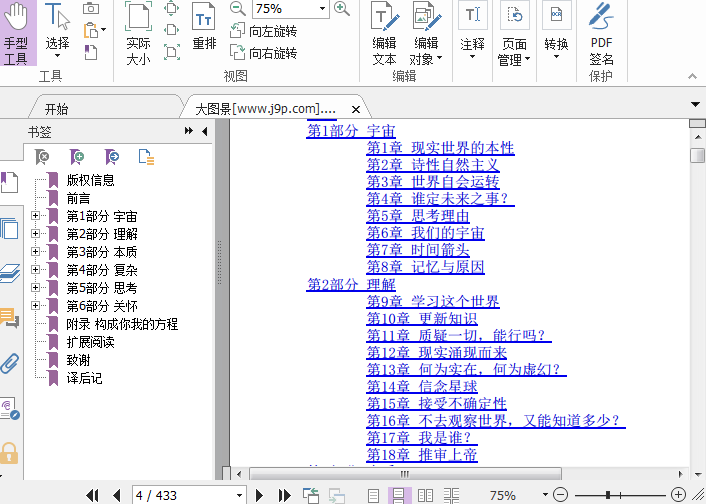Click the snapshot camera icon
Screen dimensions: 706x504
click(x=91, y=8)
